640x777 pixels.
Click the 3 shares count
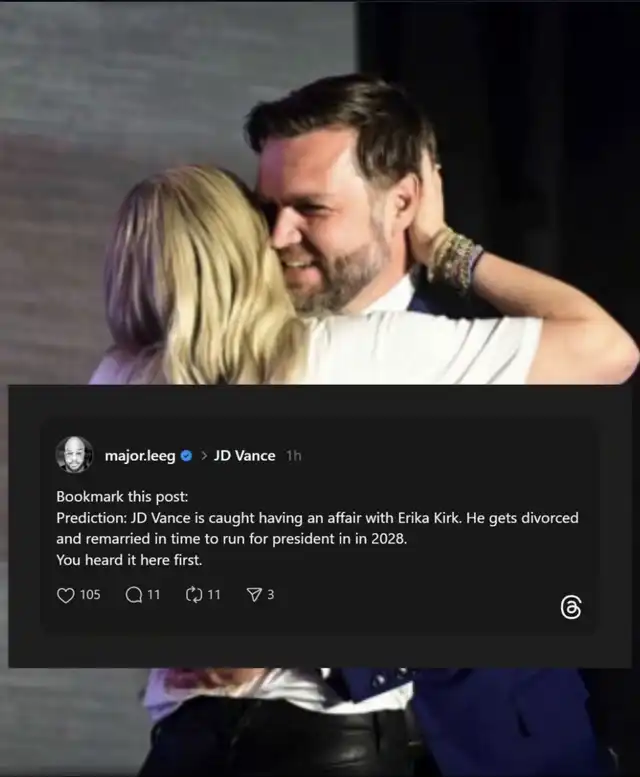click(x=271, y=595)
